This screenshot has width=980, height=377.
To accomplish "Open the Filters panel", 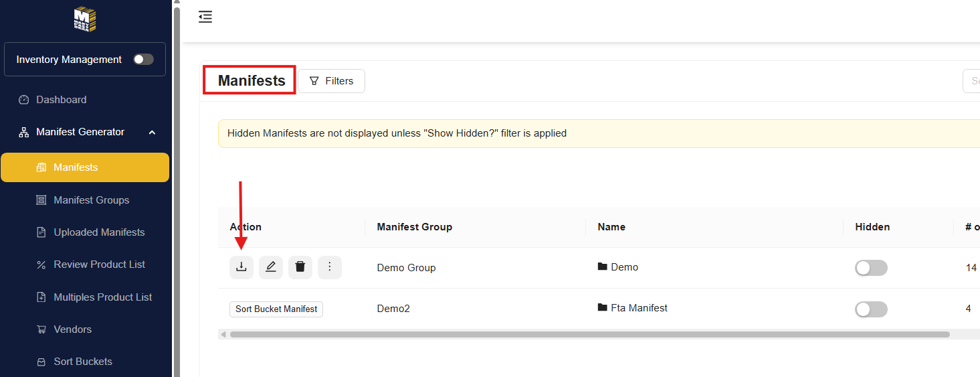I will click(x=331, y=81).
